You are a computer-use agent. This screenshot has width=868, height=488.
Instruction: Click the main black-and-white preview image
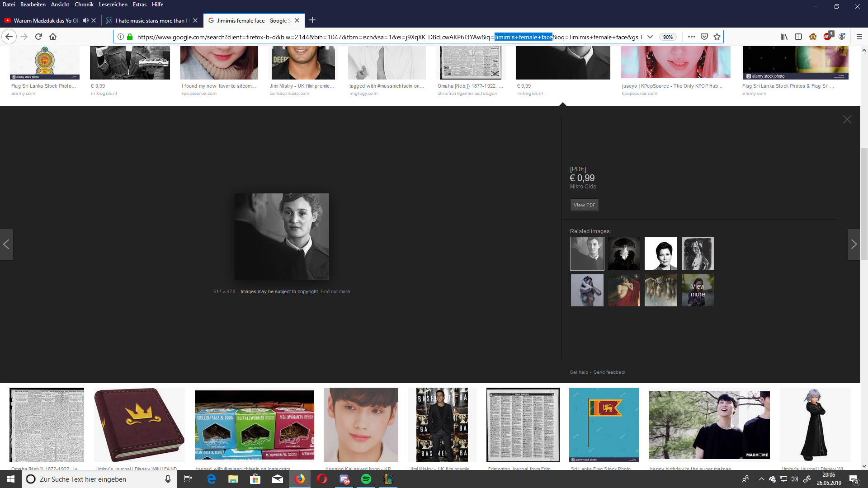282,237
